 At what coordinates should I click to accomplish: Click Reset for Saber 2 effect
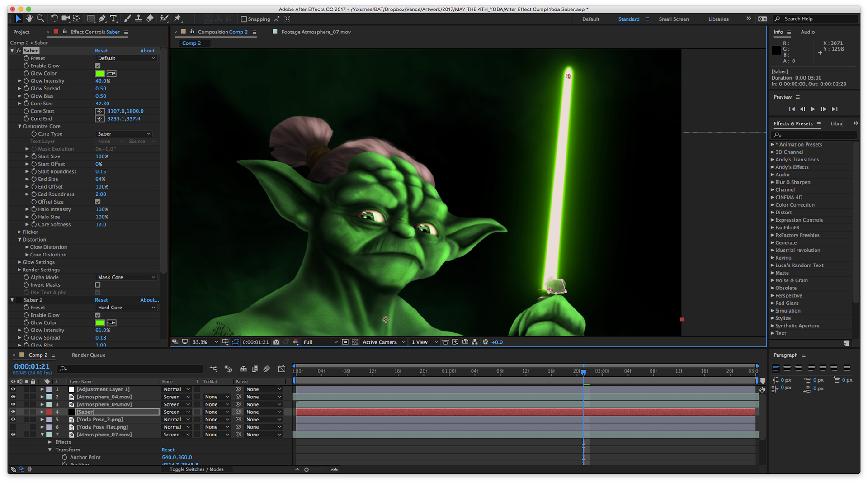[101, 300]
